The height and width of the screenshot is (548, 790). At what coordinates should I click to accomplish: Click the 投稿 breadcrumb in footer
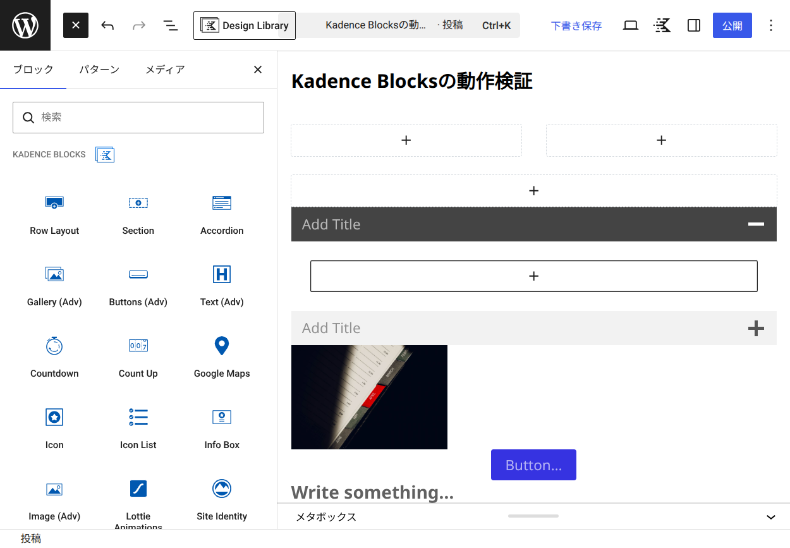click(31, 538)
